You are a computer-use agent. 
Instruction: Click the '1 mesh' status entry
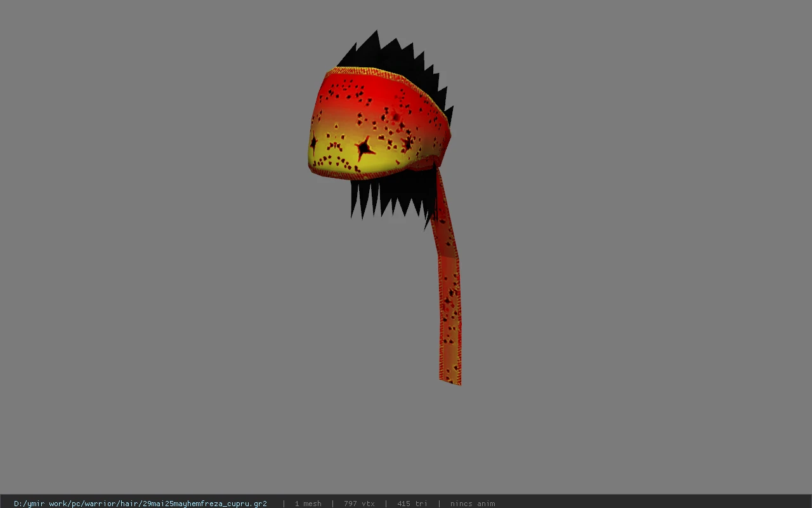pos(308,504)
